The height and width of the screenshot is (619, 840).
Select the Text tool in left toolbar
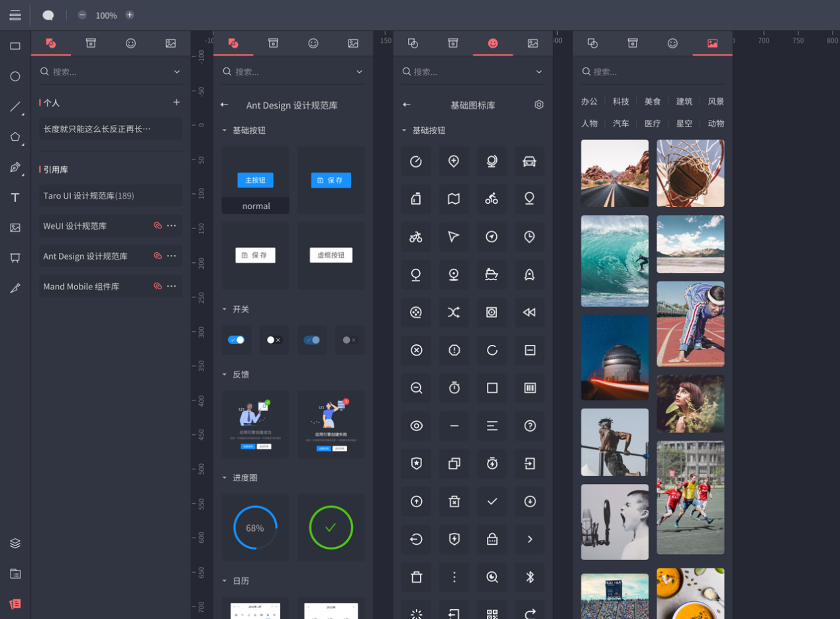[15, 197]
